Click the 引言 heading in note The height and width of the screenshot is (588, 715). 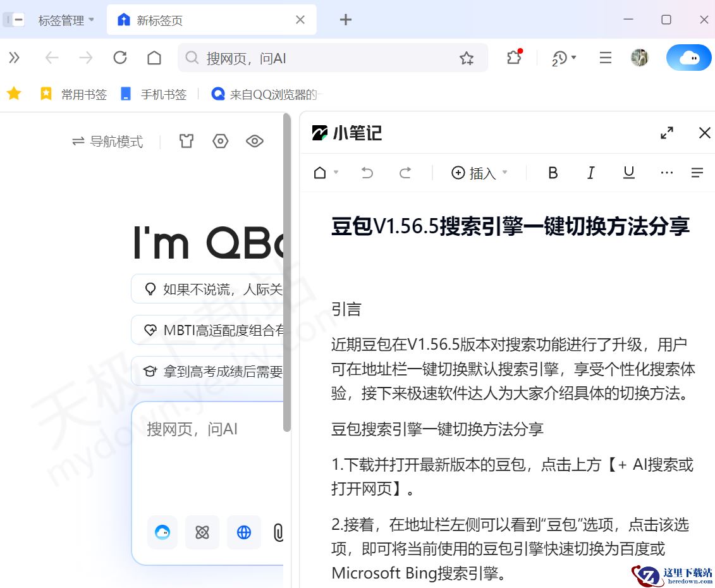coord(346,309)
